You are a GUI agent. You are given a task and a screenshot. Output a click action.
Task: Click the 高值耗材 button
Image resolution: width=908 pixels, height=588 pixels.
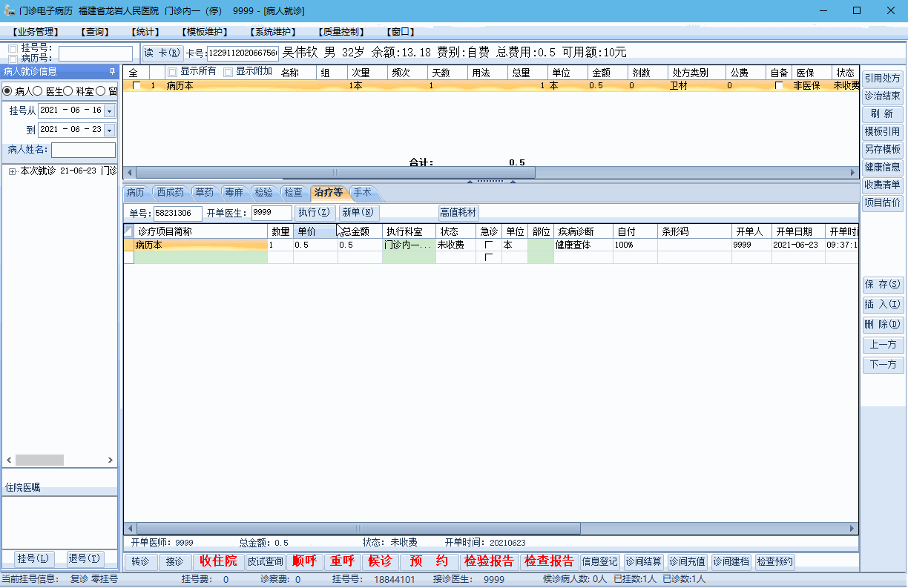point(458,213)
